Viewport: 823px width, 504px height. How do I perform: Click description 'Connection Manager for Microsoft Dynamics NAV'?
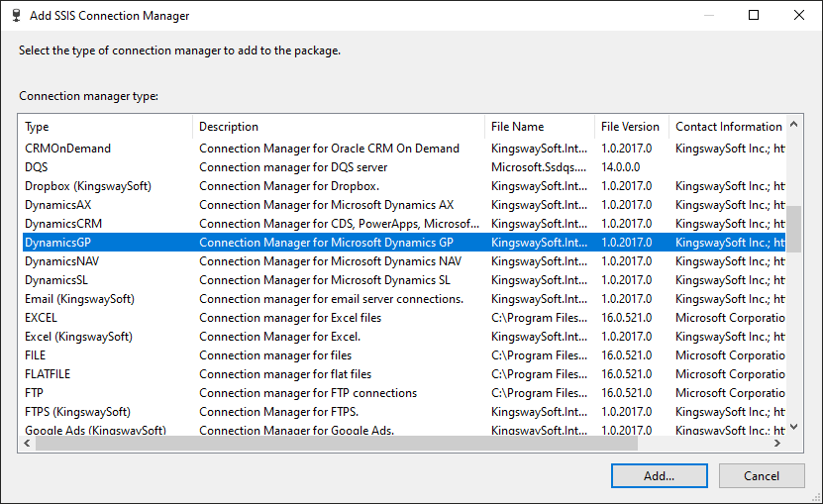(330, 261)
